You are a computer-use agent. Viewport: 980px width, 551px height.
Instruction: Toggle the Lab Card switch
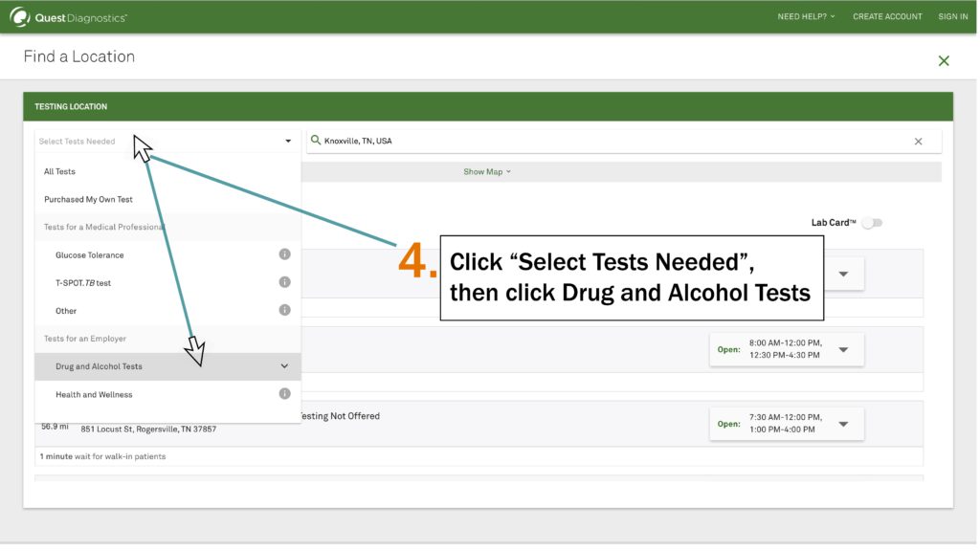pyautogui.click(x=872, y=223)
